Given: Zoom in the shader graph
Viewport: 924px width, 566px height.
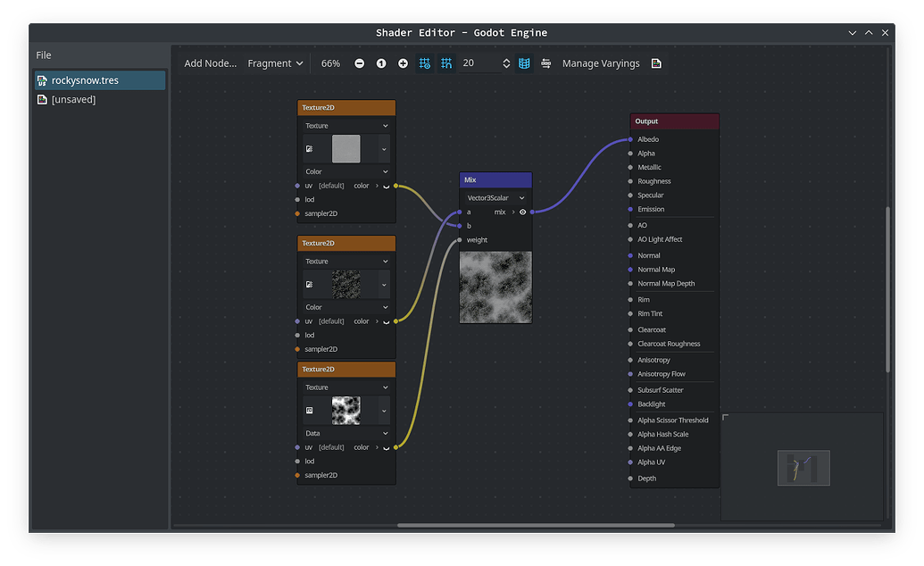Looking at the screenshot, I should point(403,63).
